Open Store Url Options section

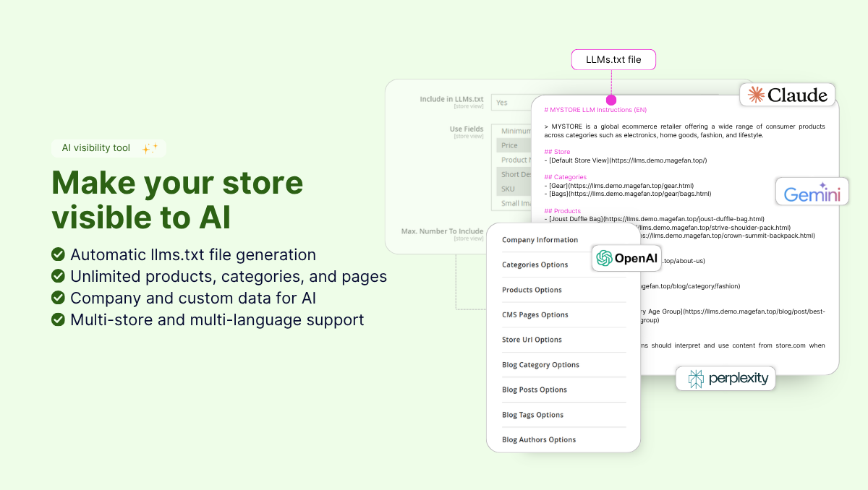pos(563,340)
